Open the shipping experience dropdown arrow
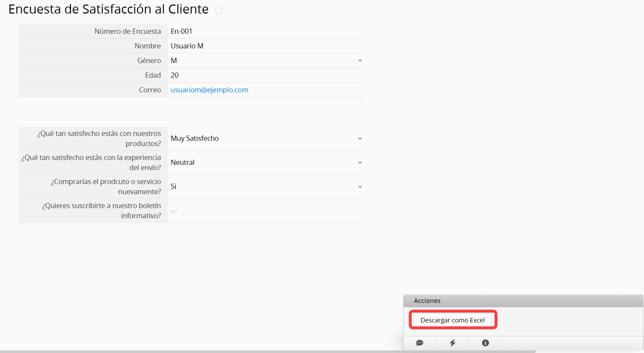Viewport: 644px width, 353px height. coord(360,163)
